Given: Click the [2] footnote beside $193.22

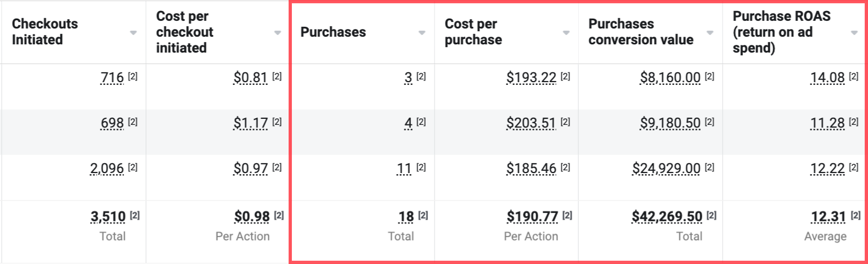Looking at the screenshot, I should pos(565,77).
